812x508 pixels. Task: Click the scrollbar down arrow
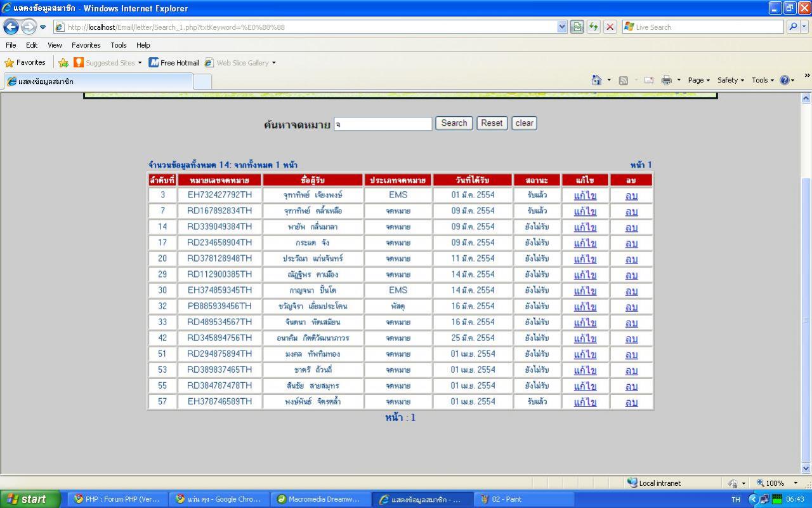(x=806, y=469)
